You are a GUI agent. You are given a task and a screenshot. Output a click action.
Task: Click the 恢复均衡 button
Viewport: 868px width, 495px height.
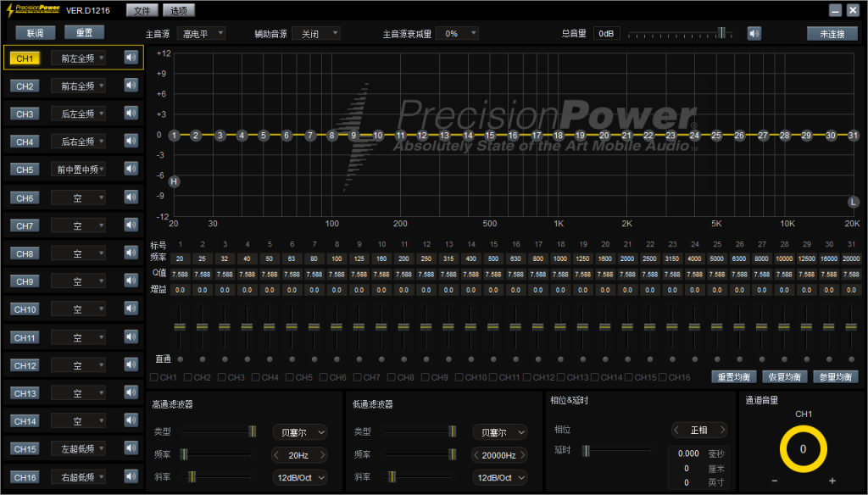784,377
